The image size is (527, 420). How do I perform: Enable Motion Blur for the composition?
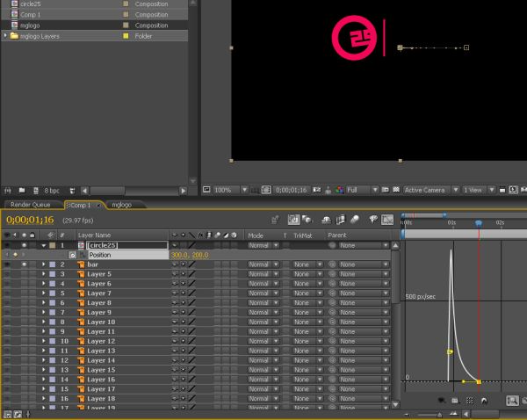[x=355, y=220]
